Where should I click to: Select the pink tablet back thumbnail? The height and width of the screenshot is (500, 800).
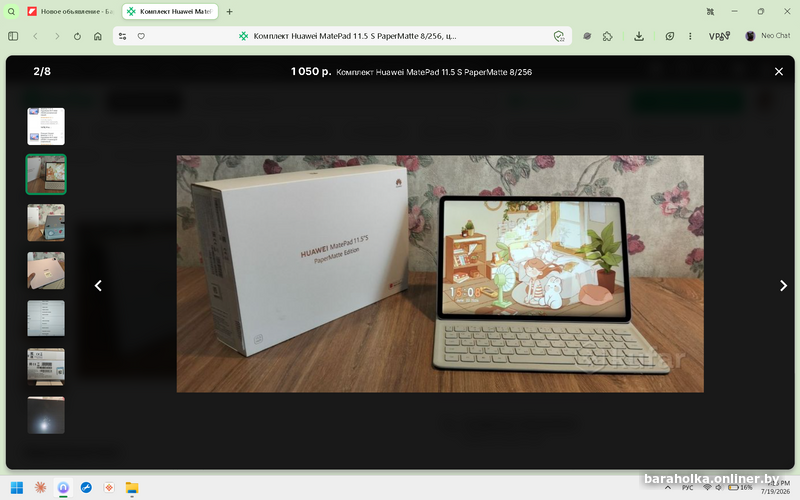(x=46, y=270)
